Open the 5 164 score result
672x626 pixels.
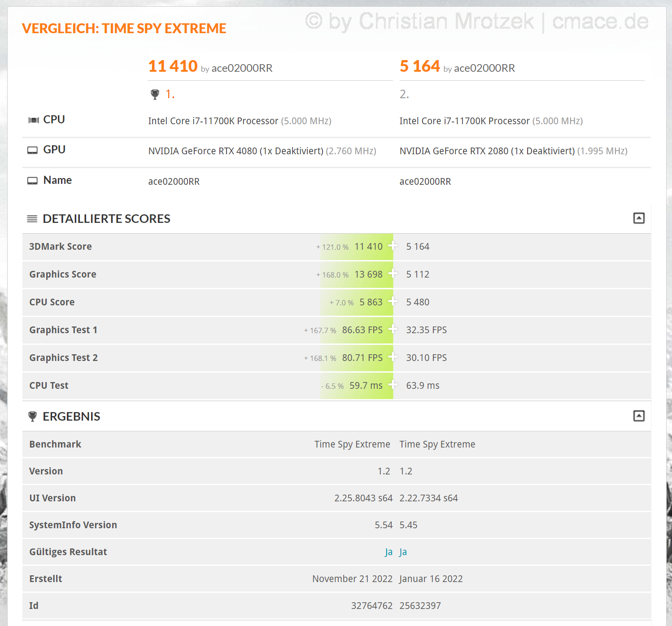[419, 66]
